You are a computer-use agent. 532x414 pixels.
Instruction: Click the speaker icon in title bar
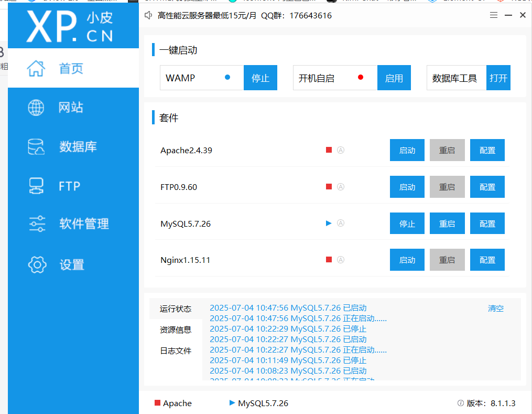pos(148,15)
